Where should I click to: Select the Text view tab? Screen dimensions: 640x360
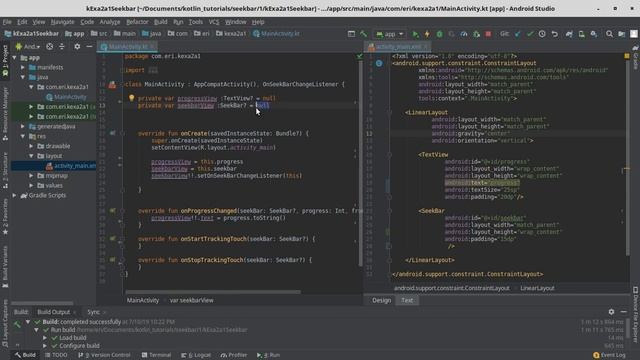[407, 300]
